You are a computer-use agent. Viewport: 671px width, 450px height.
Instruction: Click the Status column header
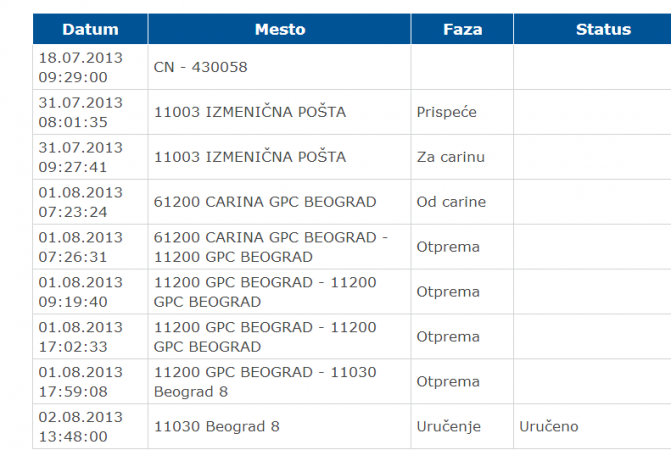pos(592,29)
